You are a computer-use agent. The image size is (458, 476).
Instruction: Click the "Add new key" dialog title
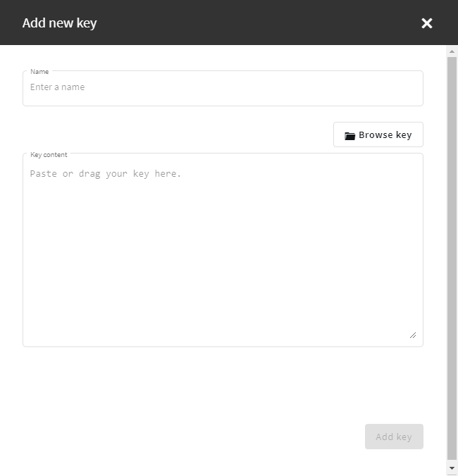(59, 23)
